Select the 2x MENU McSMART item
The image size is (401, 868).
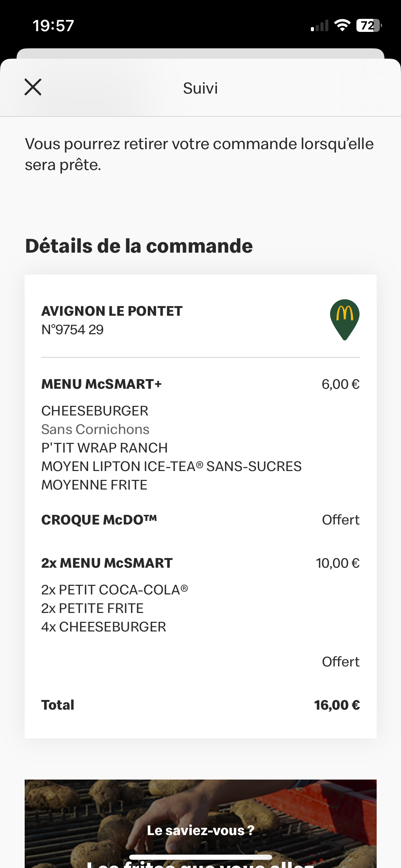(x=107, y=563)
